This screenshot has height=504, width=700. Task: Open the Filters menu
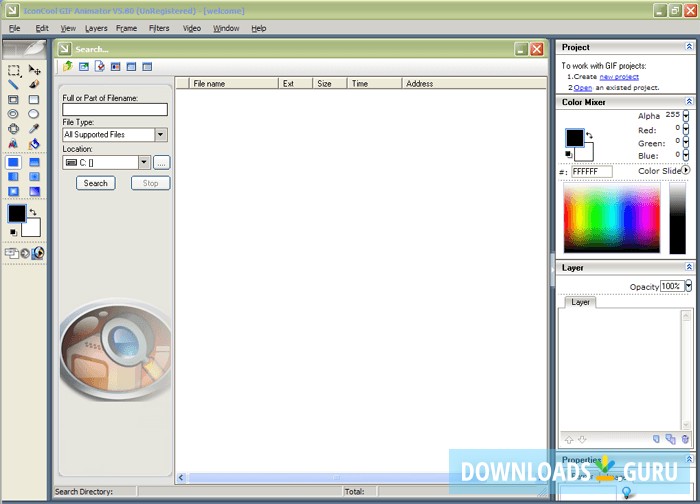[159, 28]
